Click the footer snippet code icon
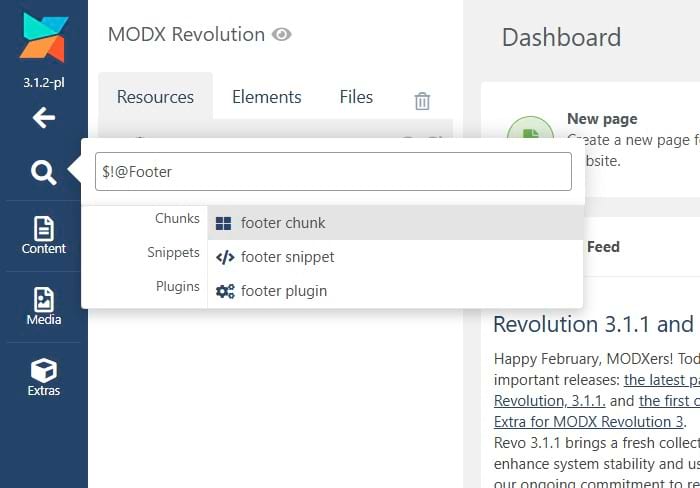 coord(225,257)
